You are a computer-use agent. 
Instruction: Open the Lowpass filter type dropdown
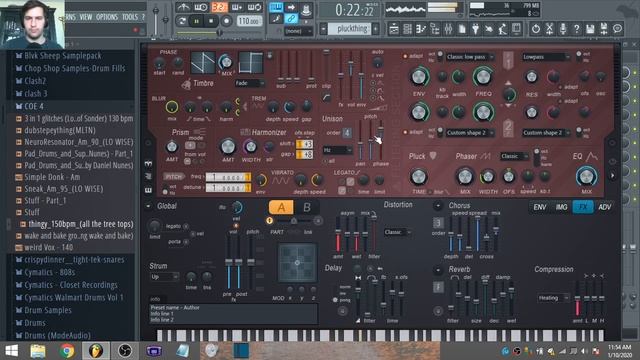coord(546,57)
